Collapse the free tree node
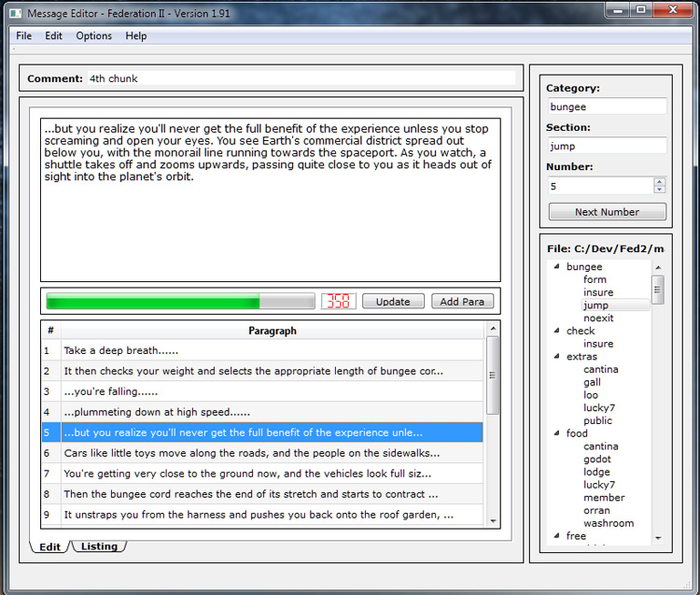 pos(556,535)
